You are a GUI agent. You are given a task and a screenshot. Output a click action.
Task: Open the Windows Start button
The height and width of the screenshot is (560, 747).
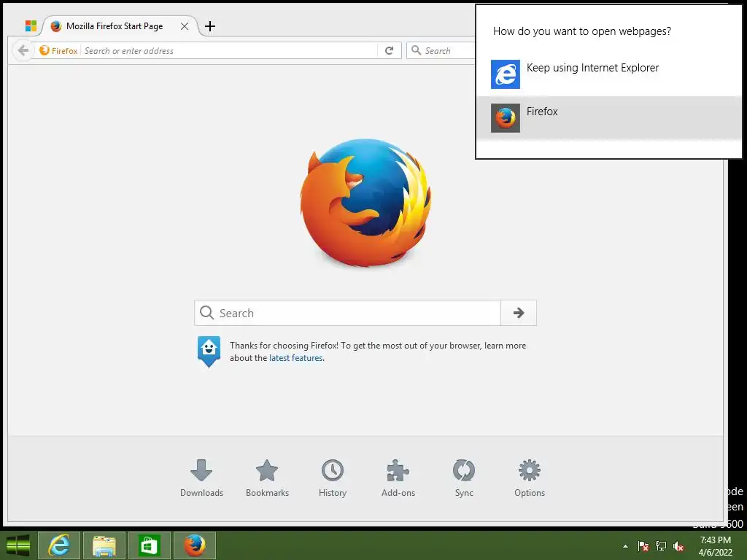click(18, 545)
